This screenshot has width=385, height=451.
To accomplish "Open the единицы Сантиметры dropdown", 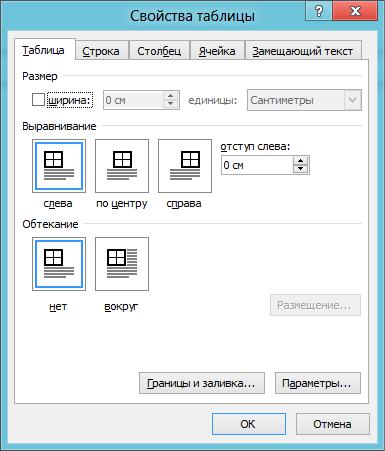I will [304, 100].
